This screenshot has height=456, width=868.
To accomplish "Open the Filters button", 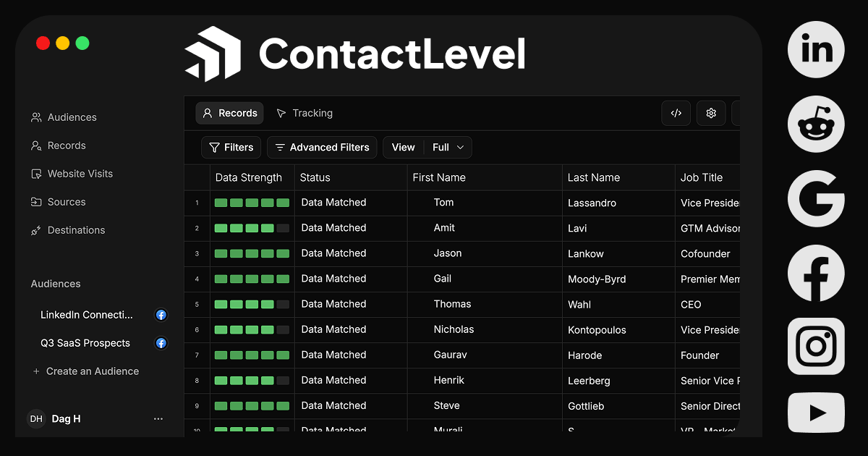I will pos(231,147).
